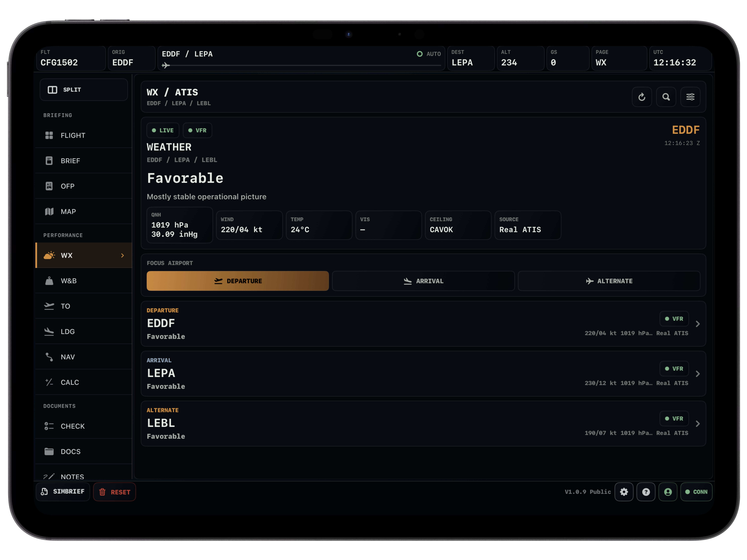Expand the EDDF departure card chevron
This screenshot has width=747, height=560.
[698, 324]
